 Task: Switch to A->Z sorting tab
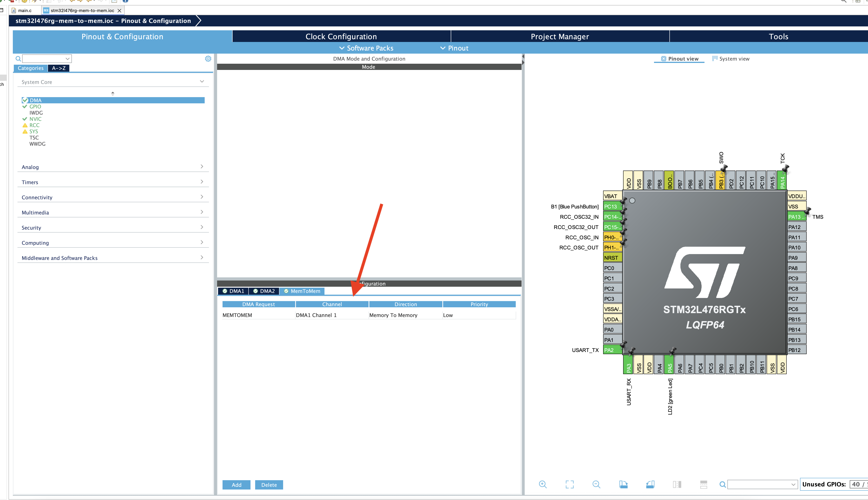[59, 68]
